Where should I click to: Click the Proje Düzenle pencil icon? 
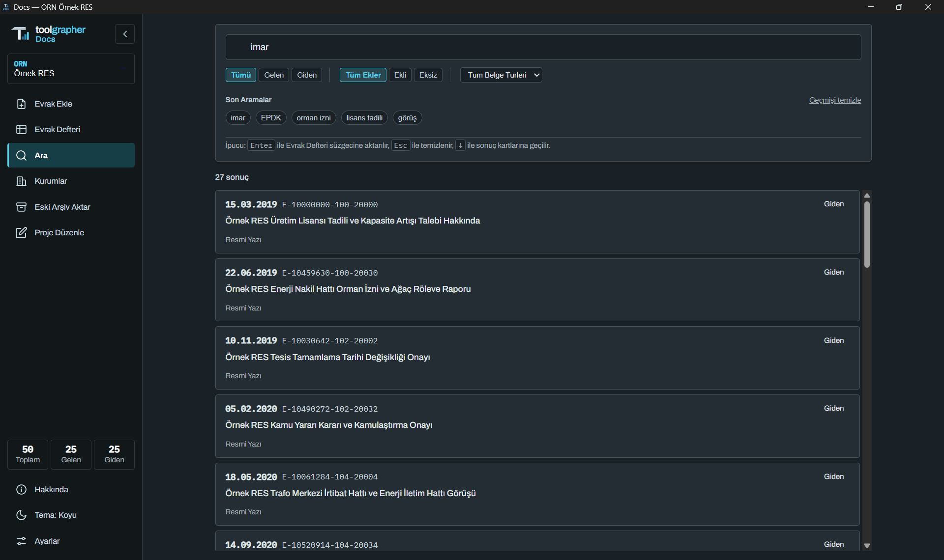click(x=21, y=232)
